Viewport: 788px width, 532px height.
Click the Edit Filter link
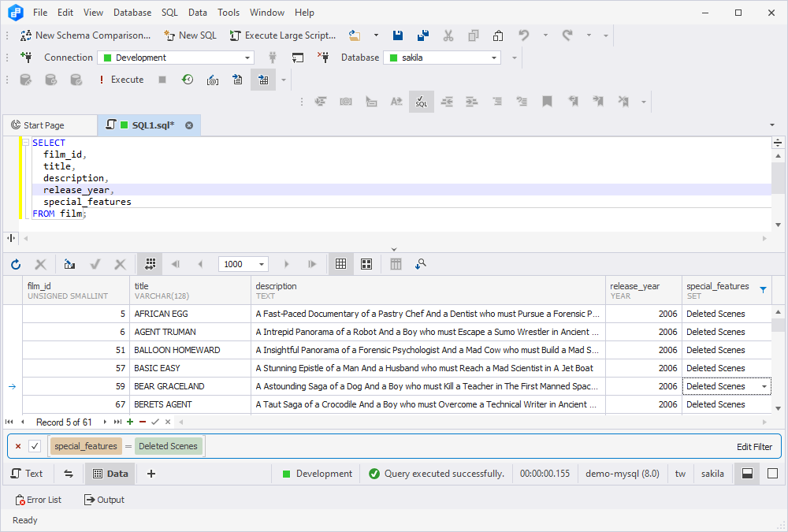point(754,447)
